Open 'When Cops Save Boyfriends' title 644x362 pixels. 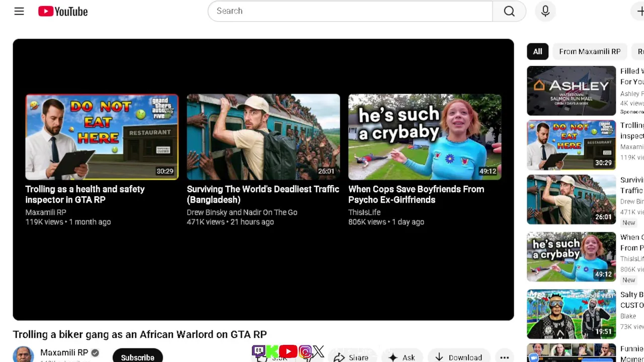coord(416,195)
